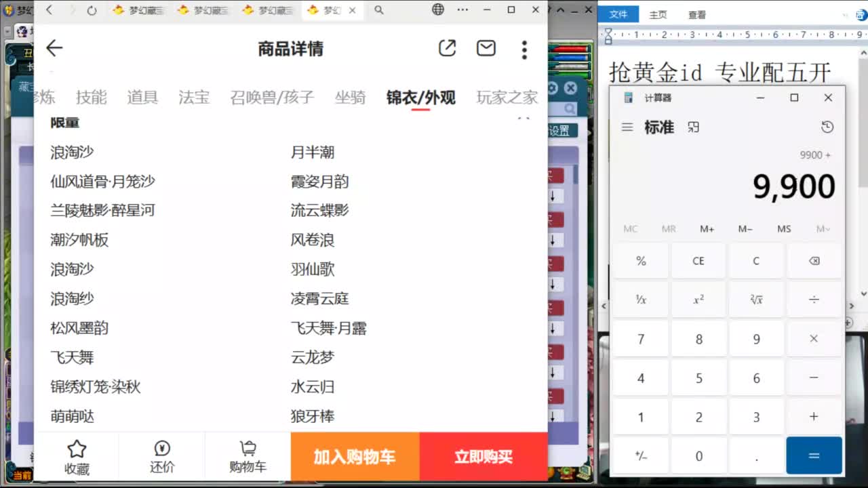Open the 购物车 cart icon
The width and height of the screenshot is (868, 488).
coord(248,456)
